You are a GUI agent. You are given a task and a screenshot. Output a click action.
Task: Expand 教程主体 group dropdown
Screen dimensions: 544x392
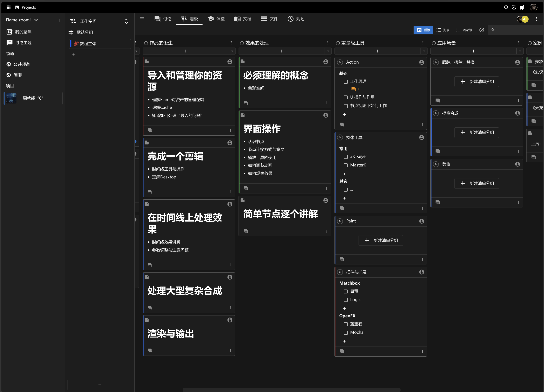(137, 51)
